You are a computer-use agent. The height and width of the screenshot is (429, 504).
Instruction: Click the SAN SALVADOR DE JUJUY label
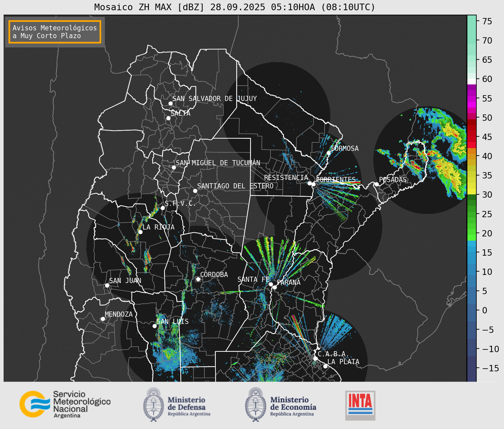(x=215, y=99)
